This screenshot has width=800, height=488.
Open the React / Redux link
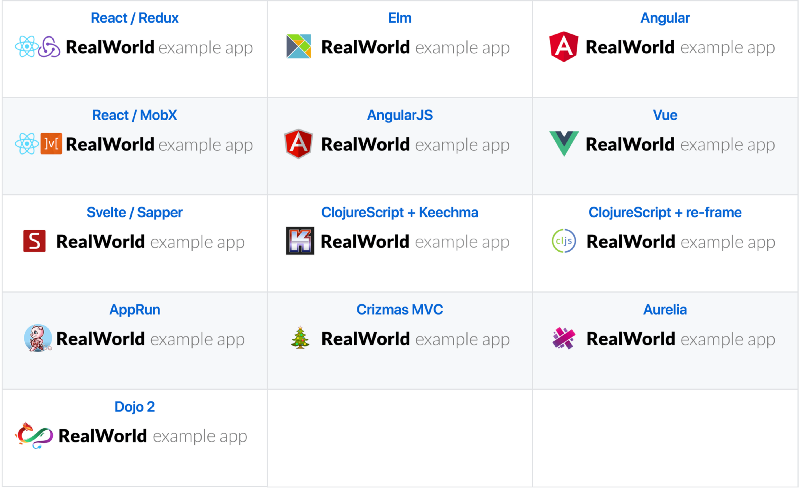coord(135,18)
